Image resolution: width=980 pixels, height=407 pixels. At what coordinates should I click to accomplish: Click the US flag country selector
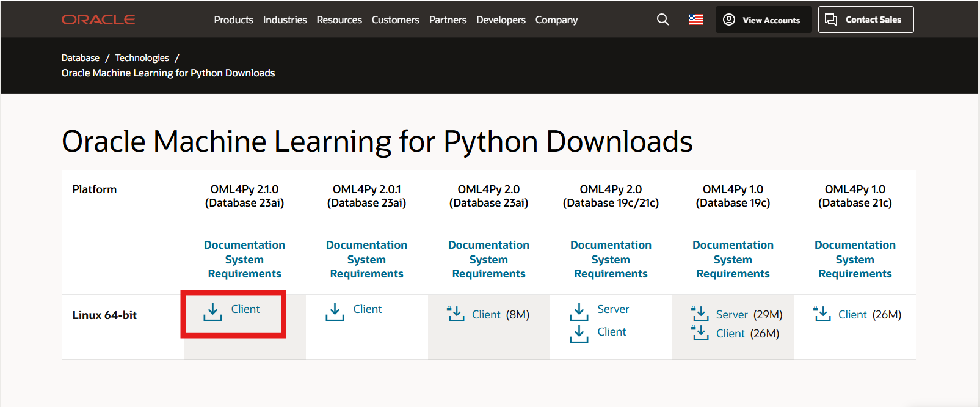tap(695, 20)
